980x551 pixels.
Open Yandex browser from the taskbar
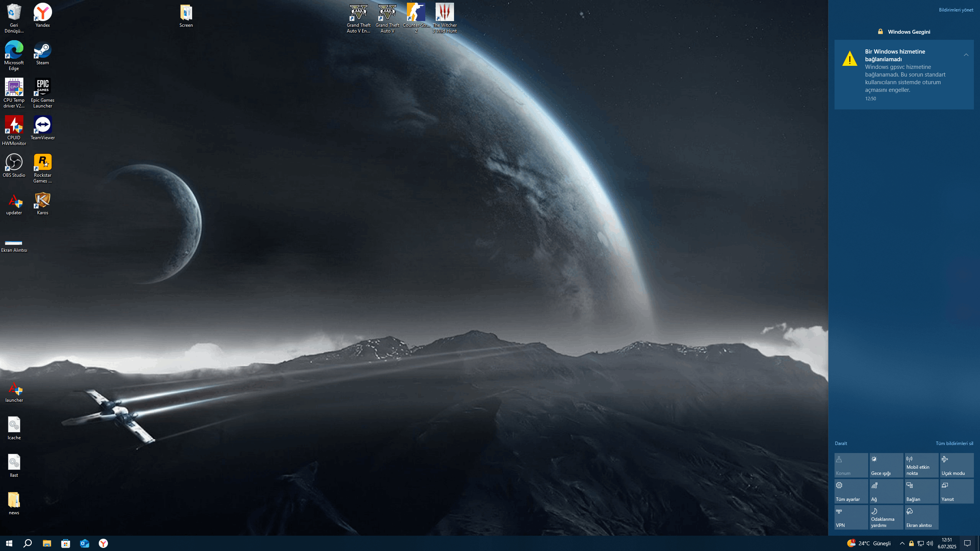(103, 543)
